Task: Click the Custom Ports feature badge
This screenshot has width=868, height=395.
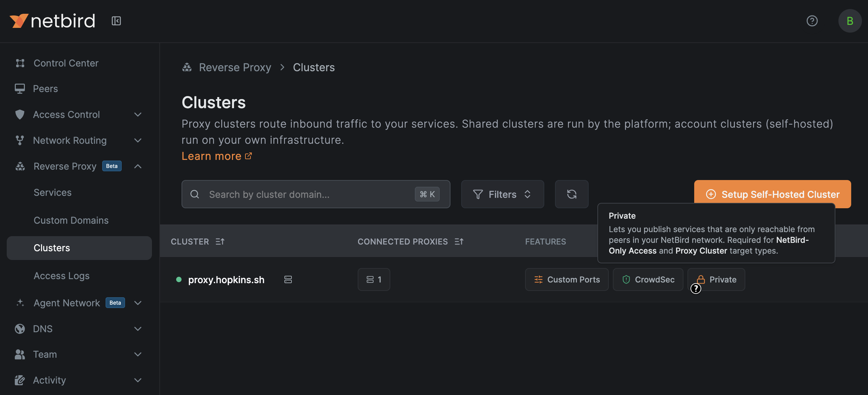Action: [x=566, y=279]
